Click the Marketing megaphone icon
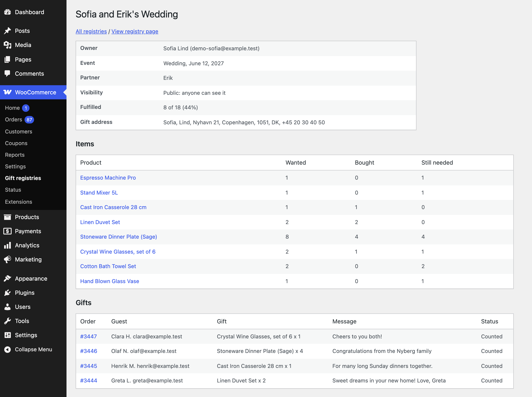The width and height of the screenshot is (532, 397). tap(7, 260)
